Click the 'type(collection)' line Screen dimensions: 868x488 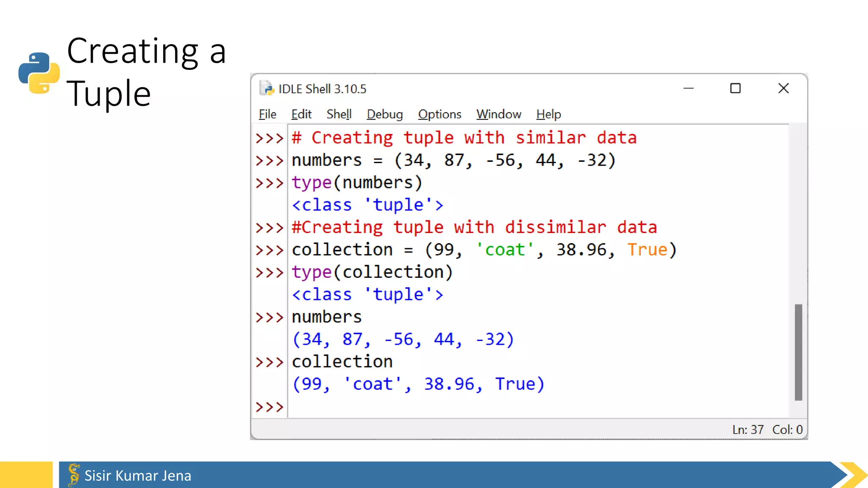372,272
